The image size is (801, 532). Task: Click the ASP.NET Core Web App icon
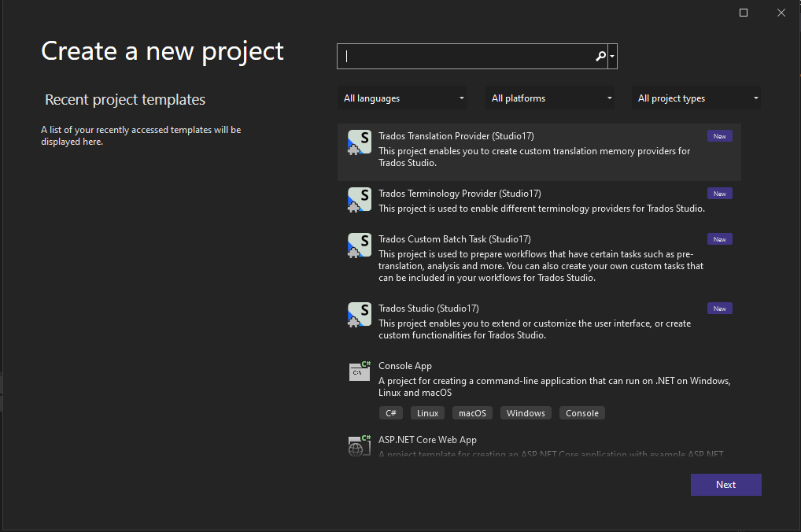click(x=359, y=445)
